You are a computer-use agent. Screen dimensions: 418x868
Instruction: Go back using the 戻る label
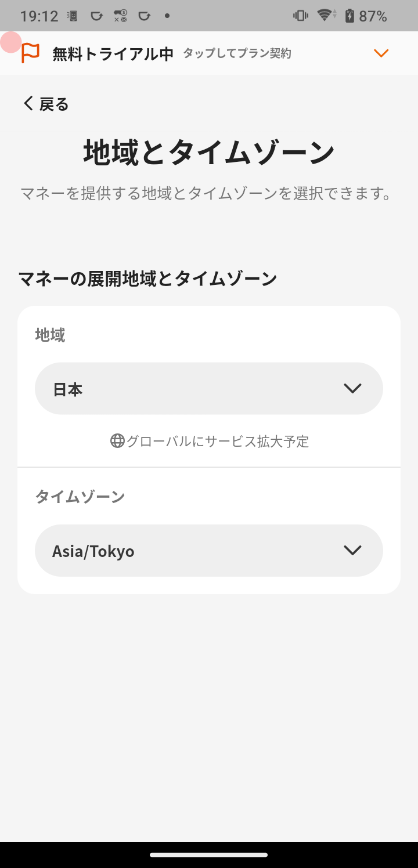pyautogui.click(x=54, y=104)
